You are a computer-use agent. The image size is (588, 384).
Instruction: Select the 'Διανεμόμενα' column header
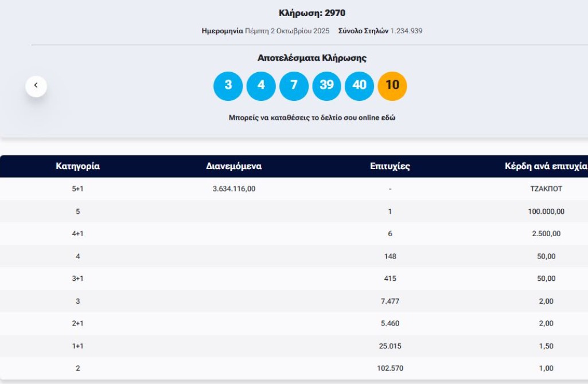(233, 167)
